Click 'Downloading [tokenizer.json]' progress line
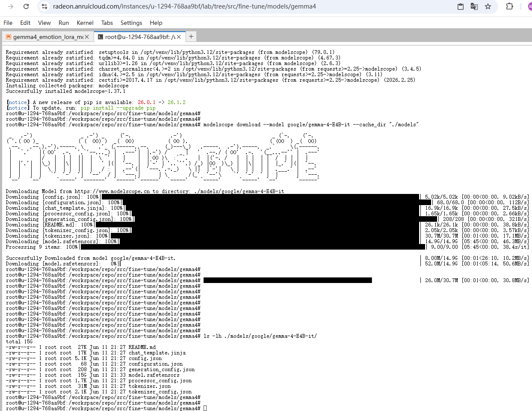532x411 pixels. click(x=267, y=236)
